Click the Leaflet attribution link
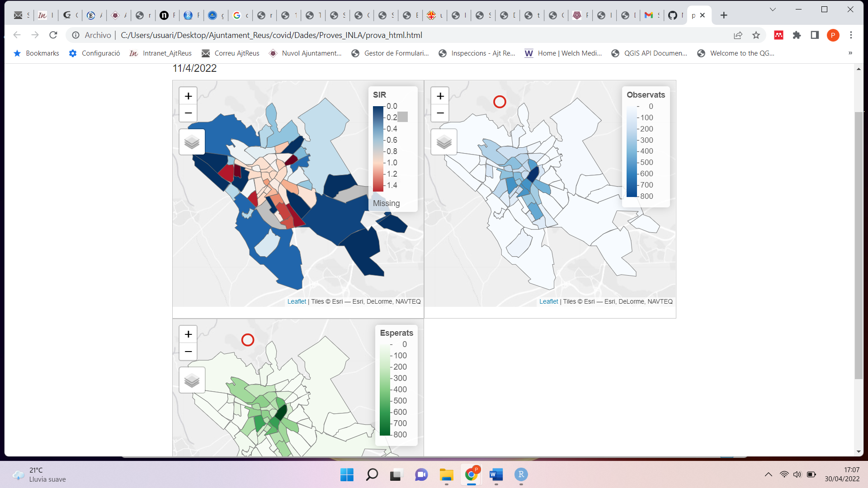 (x=296, y=301)
